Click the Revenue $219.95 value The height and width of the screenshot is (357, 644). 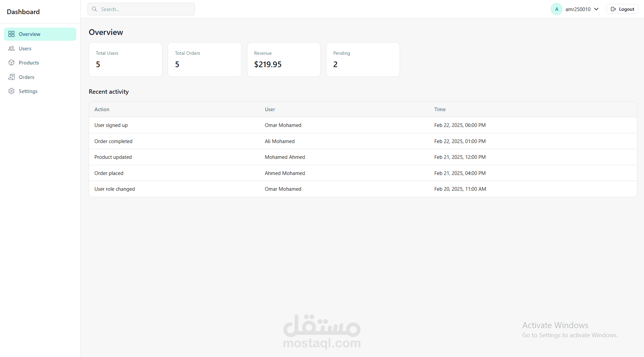[x=268, y=64]
